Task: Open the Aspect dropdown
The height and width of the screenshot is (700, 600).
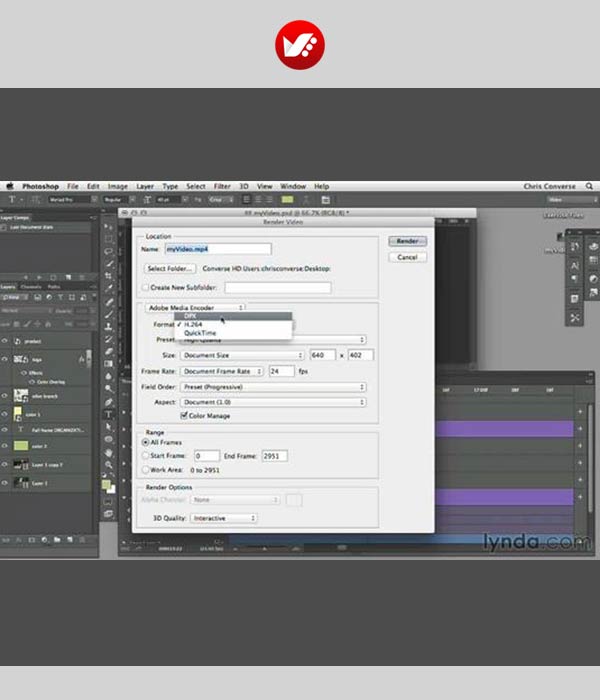Action: pyautogui.click(x=273, y=402)
